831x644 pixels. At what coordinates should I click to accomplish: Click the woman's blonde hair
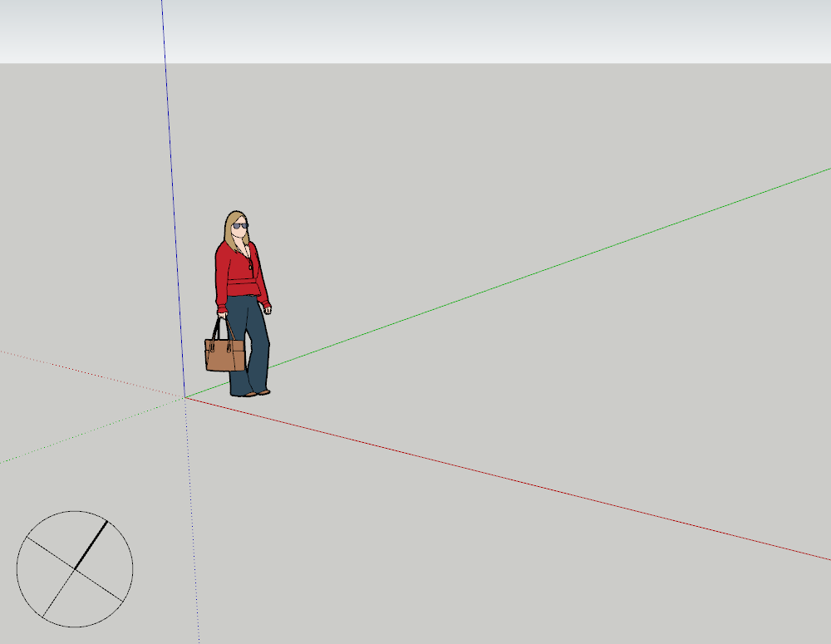tap(229, 229)
